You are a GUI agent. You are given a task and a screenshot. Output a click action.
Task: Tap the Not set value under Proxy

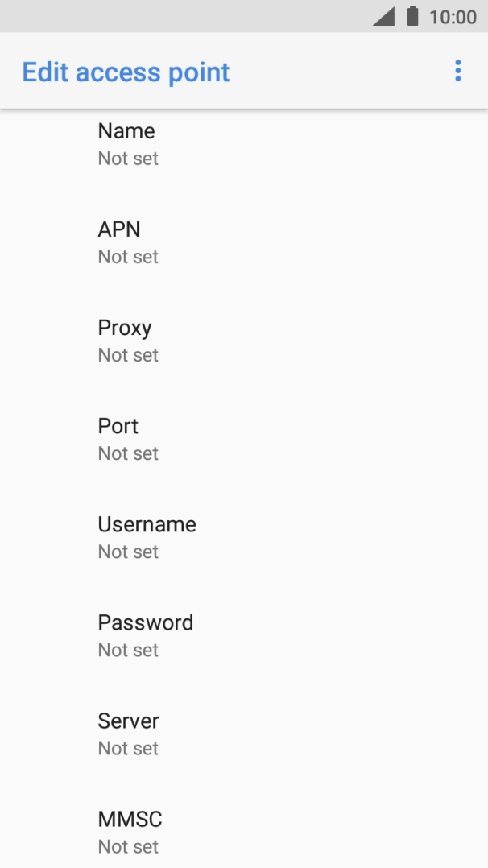point(128,355)
